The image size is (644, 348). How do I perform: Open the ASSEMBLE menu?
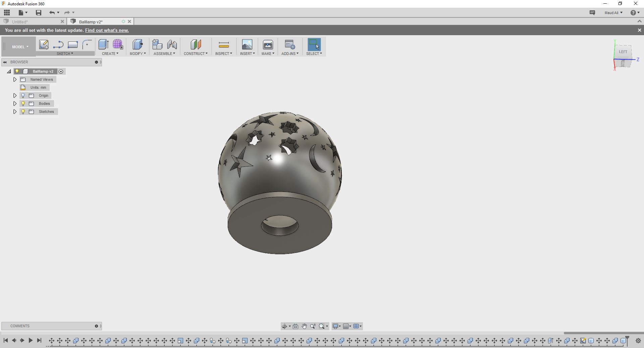pyautogui.click(x=164, y=54)
